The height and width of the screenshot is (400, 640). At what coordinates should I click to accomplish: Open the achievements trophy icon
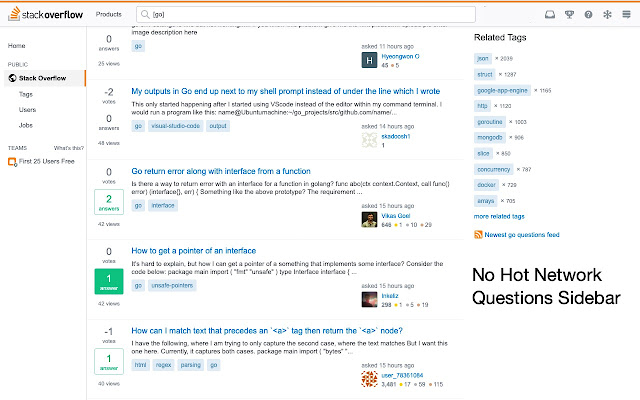pyautogui.click(x=569, y=15)
